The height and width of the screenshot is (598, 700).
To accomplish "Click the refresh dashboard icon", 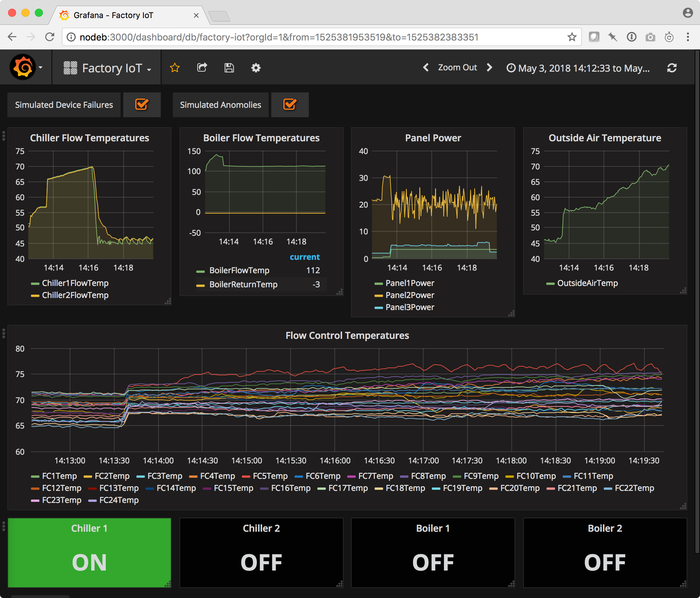I will point(672,68).
